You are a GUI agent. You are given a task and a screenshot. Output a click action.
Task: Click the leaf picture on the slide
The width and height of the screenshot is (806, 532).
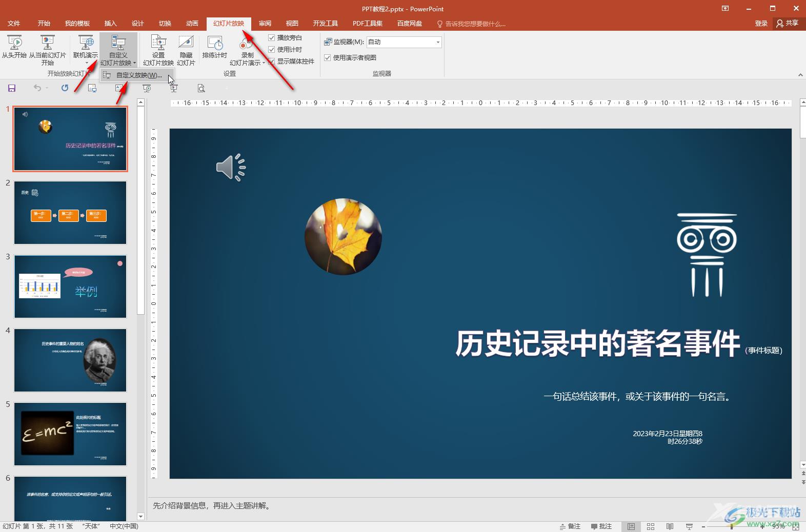pos(343,237)
